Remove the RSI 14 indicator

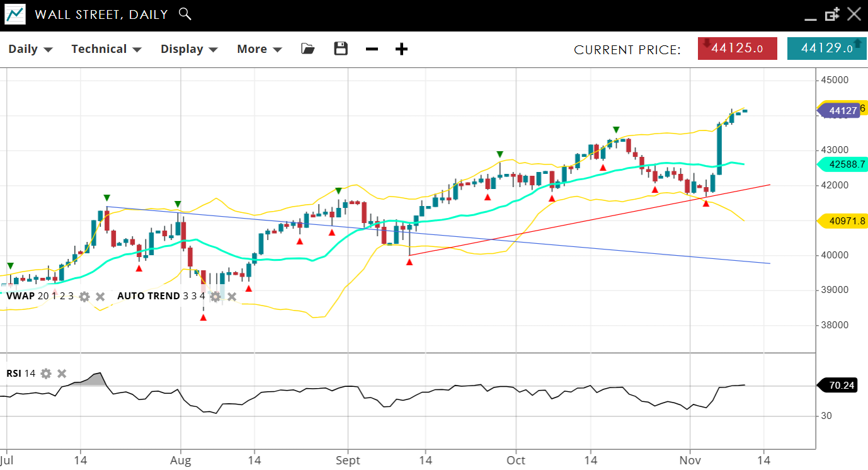(62, 374)
